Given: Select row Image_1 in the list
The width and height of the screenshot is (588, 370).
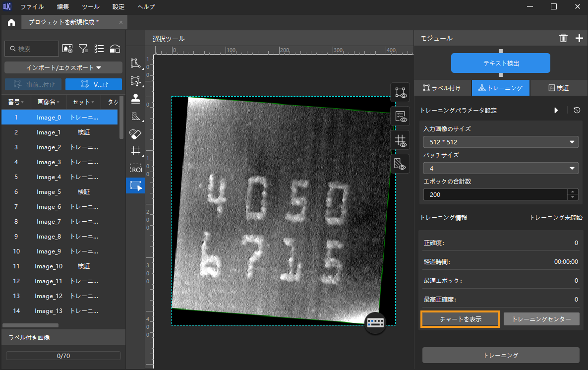Looking at the screenshot, I should point(59,132).
